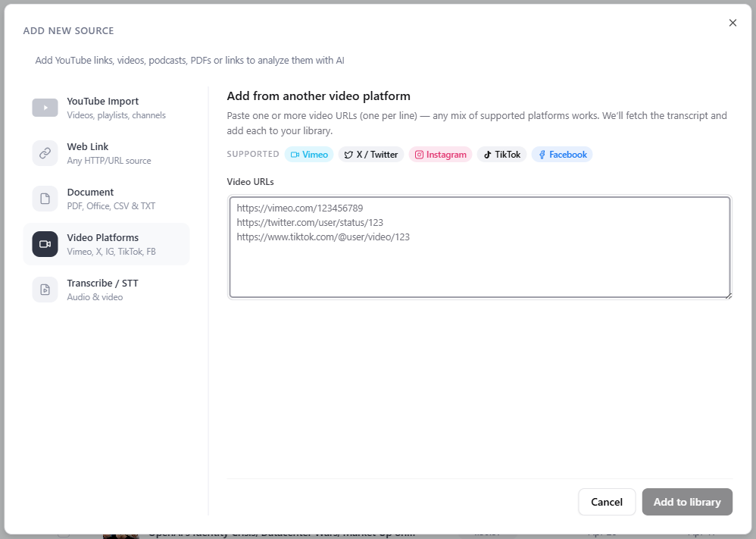Click the 'Paste one or more video URLs' description

(x=476, y=123)
